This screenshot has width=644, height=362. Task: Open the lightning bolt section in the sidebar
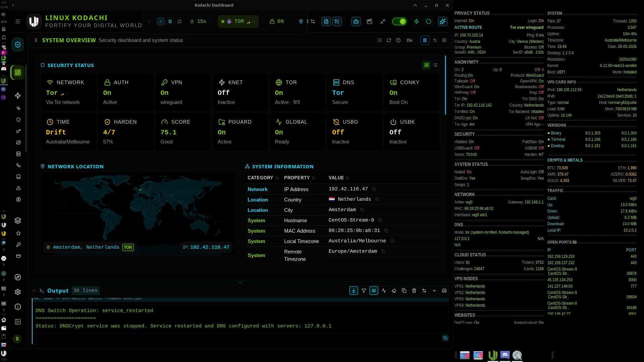pyautogui.click(x=18, y=96)
